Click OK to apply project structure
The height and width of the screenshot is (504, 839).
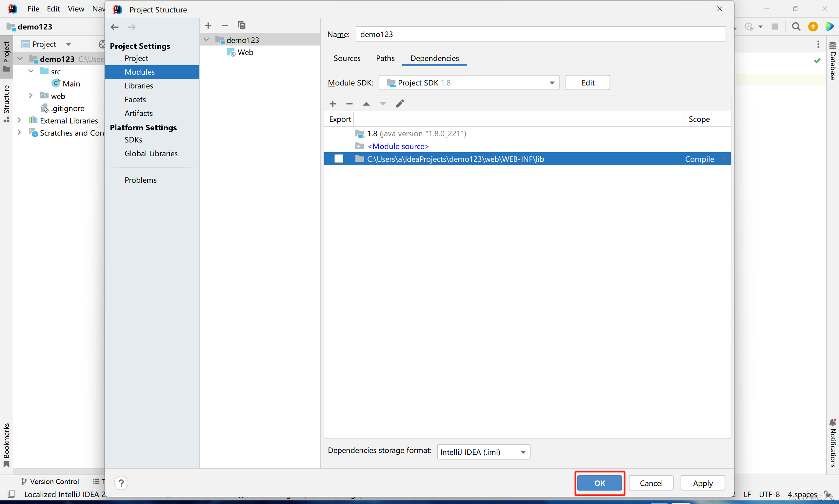point(599,483)
